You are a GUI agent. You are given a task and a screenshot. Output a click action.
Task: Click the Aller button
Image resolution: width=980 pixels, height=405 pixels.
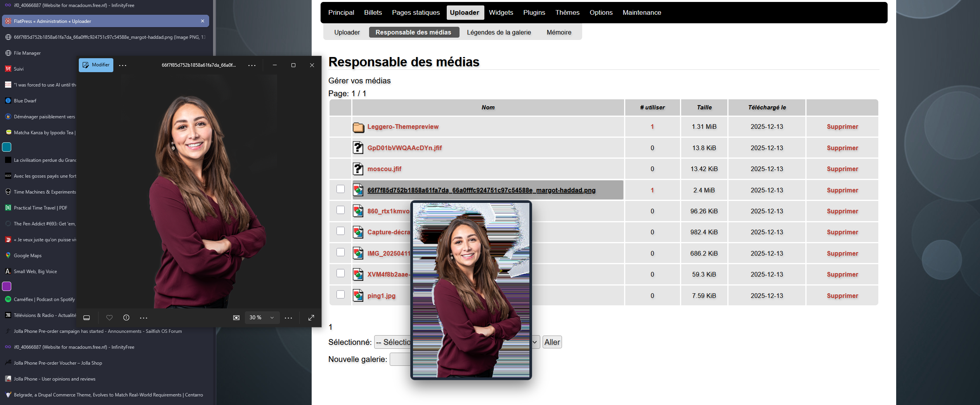552,342
